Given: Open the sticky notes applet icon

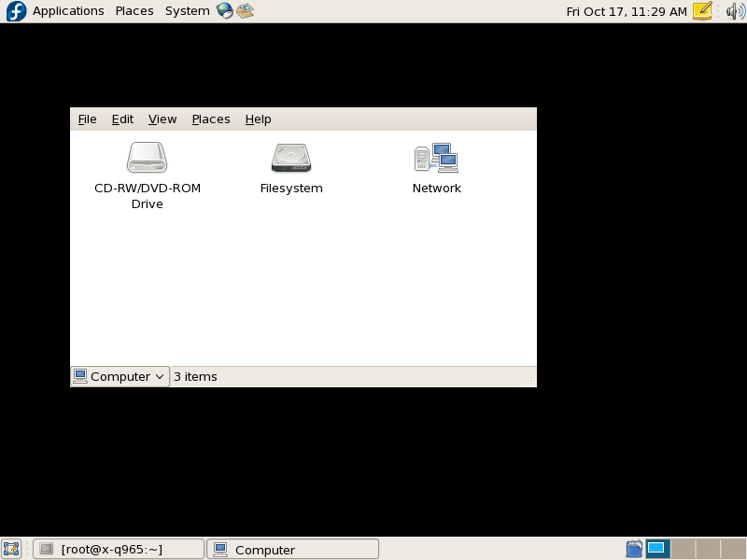Looking at the screenshot, I should point(702,11).
